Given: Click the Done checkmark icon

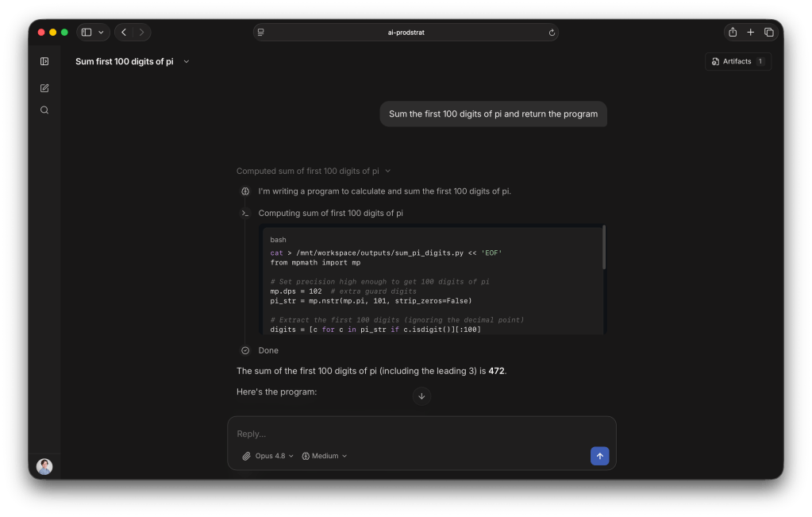Looking at the screenshot, I should (245, 351).
